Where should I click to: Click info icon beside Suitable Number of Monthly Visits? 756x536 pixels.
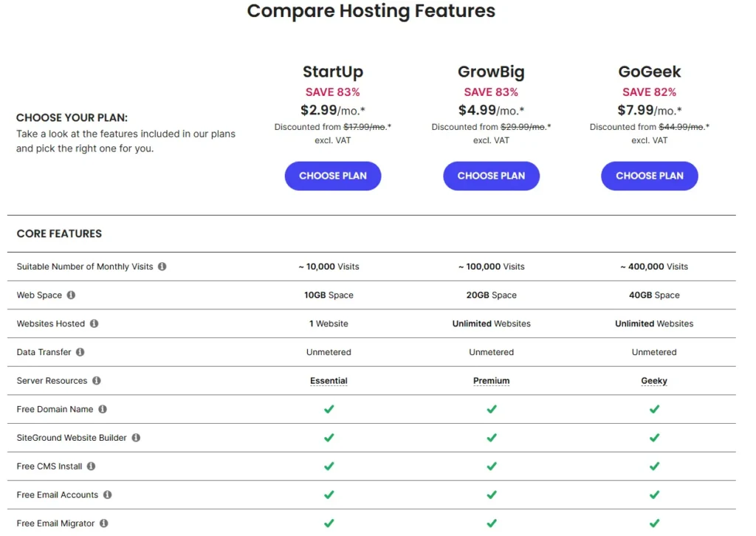pos(162,267)
